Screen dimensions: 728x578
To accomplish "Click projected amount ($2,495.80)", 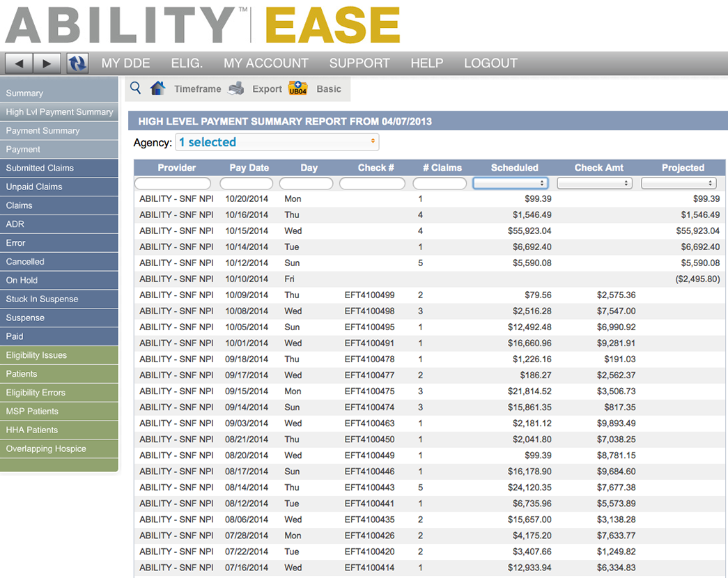I will click(x=697, y=279).
